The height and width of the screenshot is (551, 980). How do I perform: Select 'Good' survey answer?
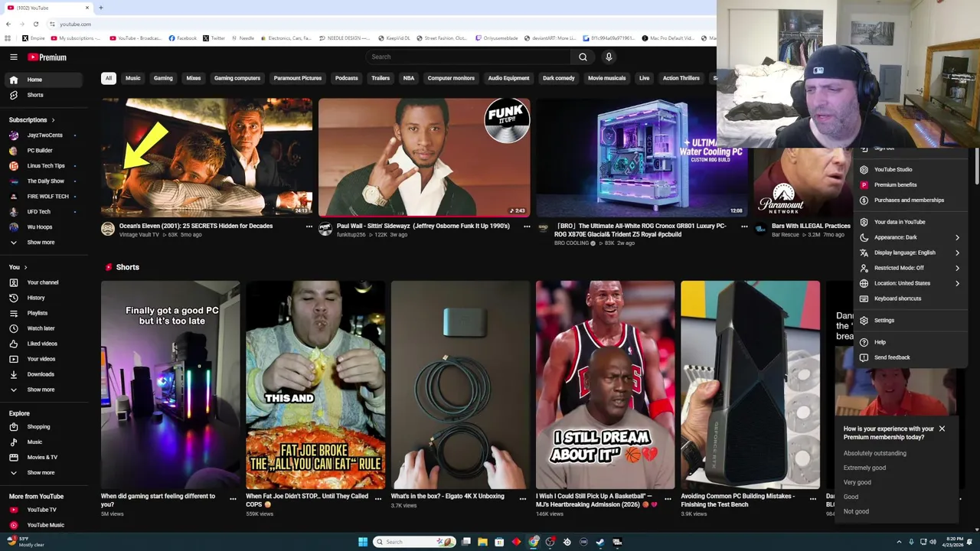click(x=851, y=497)
